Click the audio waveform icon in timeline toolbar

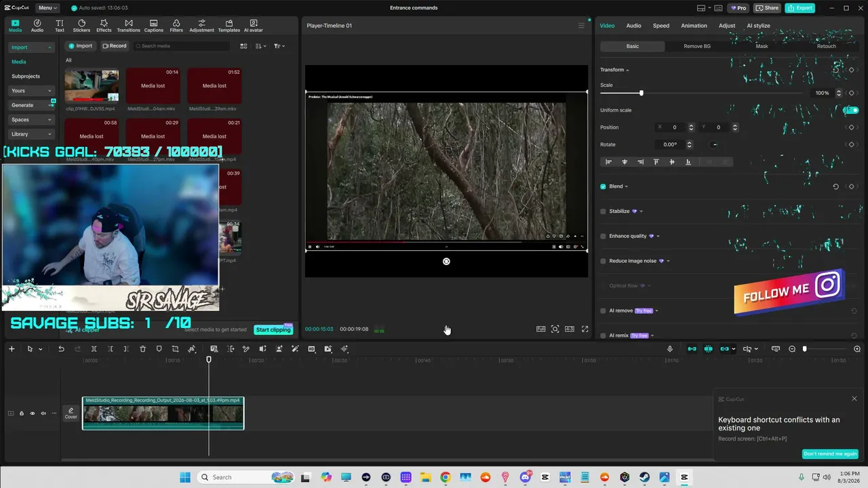[344, 349]
